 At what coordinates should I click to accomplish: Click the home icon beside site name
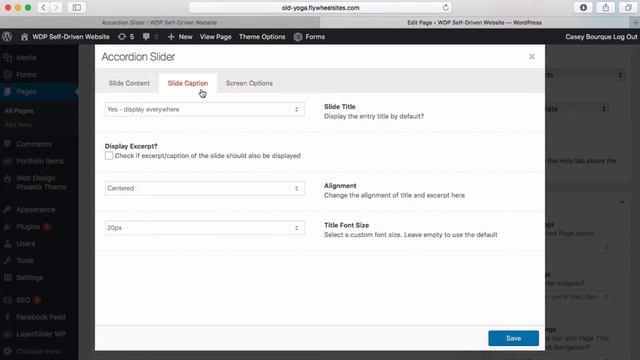click(x=24, y=37)
